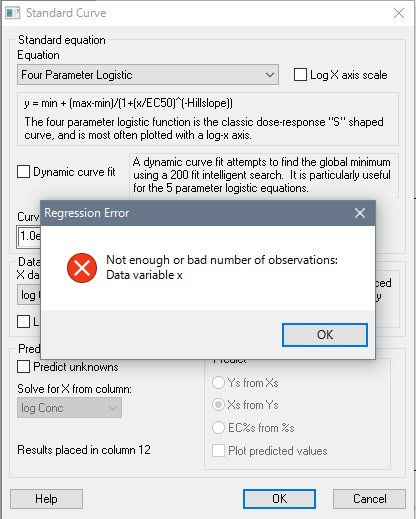Click the error message text

pos(222,267)
